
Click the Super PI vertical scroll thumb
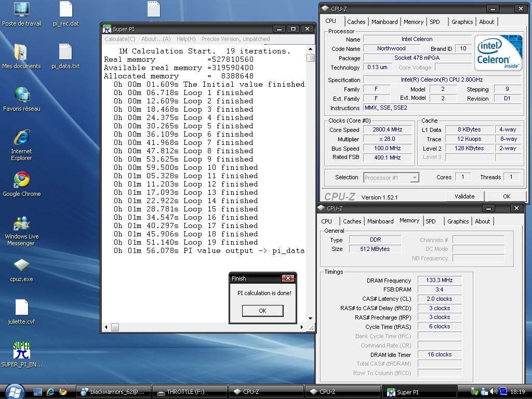[x=311, y=58]
